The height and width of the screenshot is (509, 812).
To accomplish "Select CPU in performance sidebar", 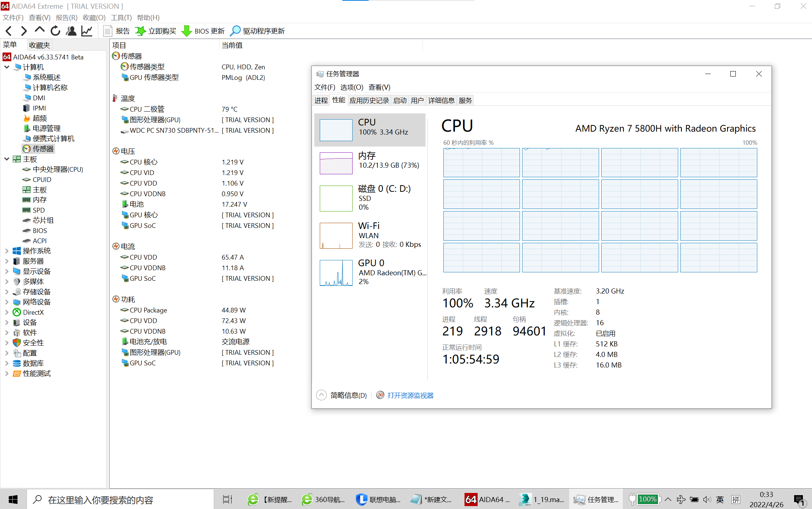I will tap(370, 130).
